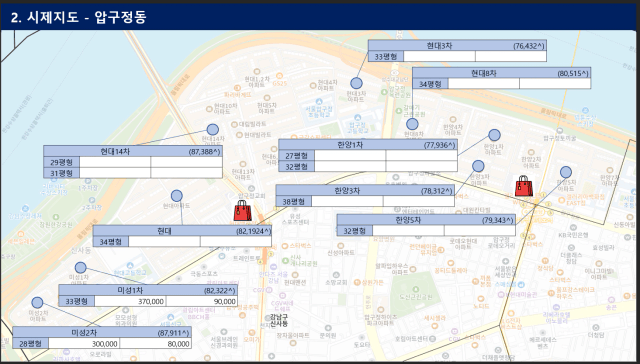Viewport: 640px width, 364px height.
Task: Click red shopping bag icon near 갤러리아백화점
Action: pos(524,186)
